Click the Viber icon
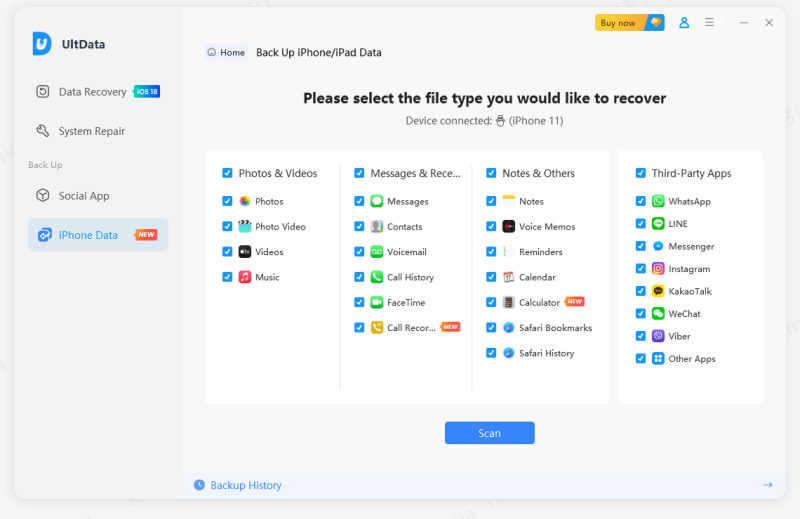 [x=658, y=336]
